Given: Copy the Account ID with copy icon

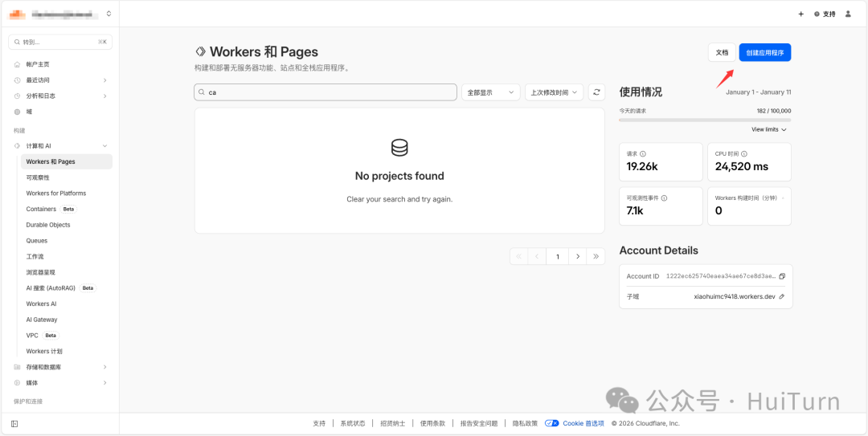Looking at the screenshot, I should pos(782,276).
